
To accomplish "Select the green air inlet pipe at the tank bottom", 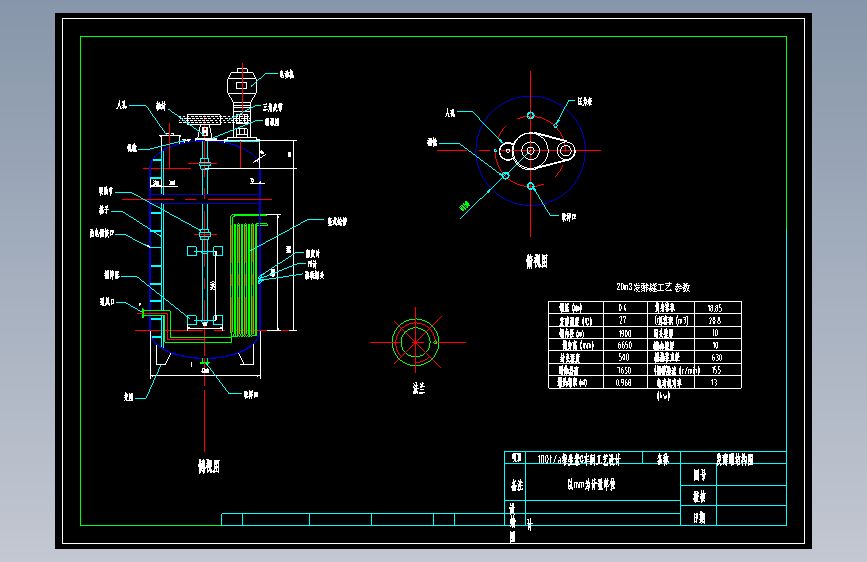I will coord(185,326).
